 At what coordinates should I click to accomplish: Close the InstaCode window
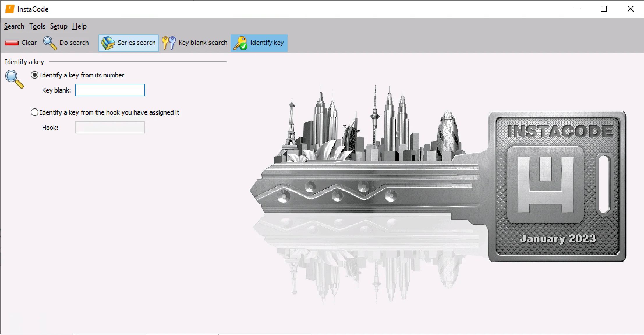(630, 9)
